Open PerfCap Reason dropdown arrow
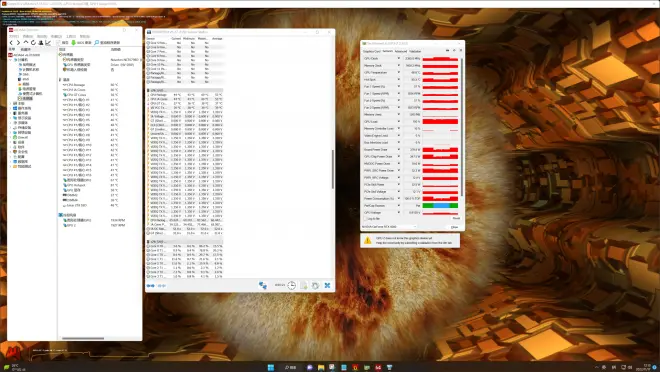The height and width of the screenshot is (372, 660). pos(399,205)
